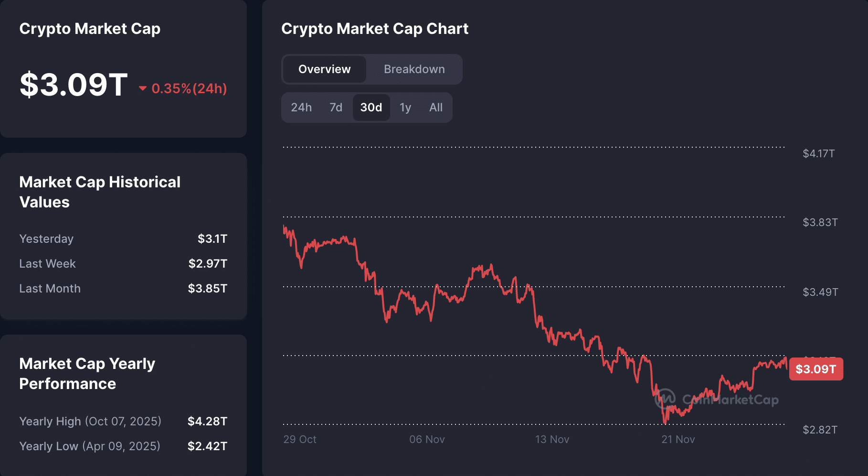868x476 pixels.
Task: Show the All-time chart range
Action: pos(435,108)
